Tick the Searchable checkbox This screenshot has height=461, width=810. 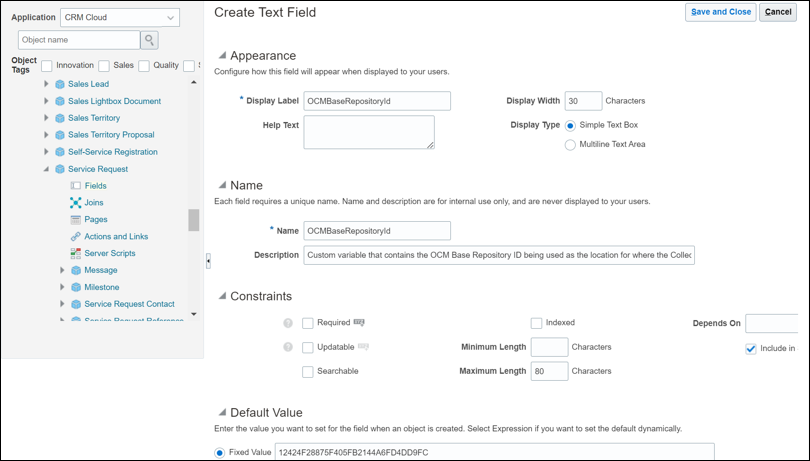(x=308, y=371)
